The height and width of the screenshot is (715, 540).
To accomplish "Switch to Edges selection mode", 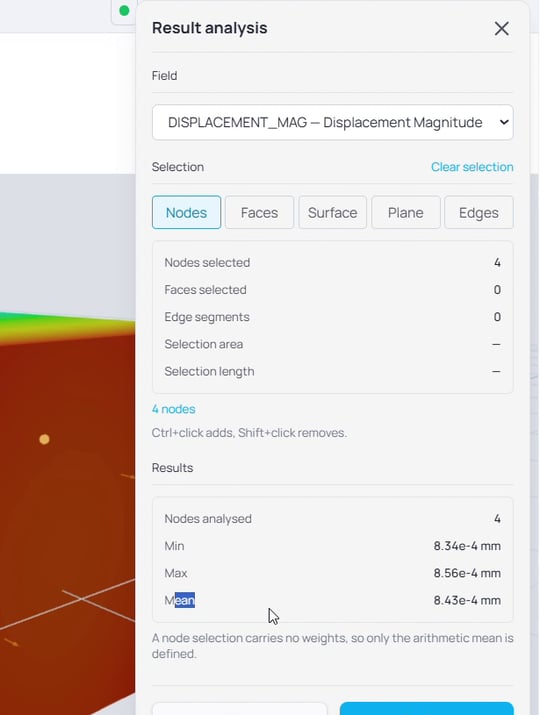I will [478, 212].
